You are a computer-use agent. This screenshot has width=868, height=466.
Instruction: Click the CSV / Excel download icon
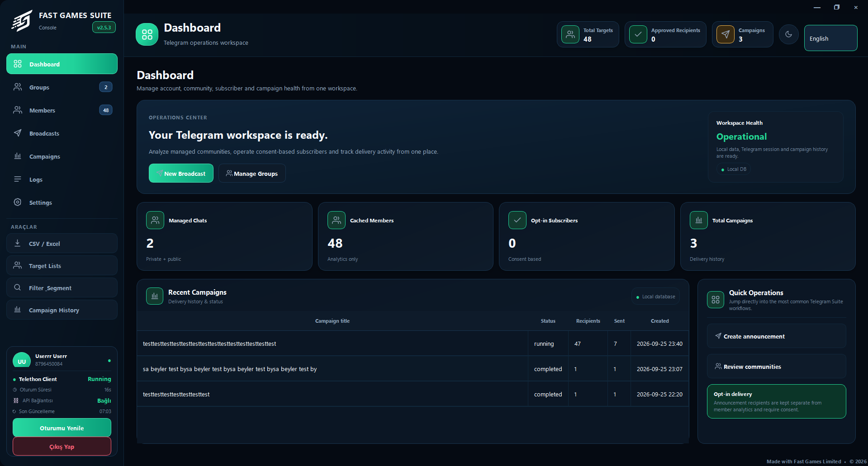[18, 243]
